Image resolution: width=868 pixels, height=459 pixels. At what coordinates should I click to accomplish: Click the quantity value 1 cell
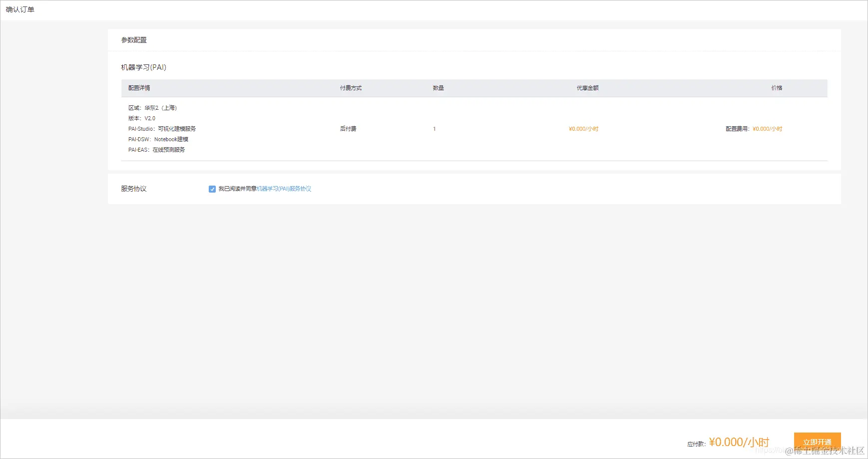coord(434,129)
